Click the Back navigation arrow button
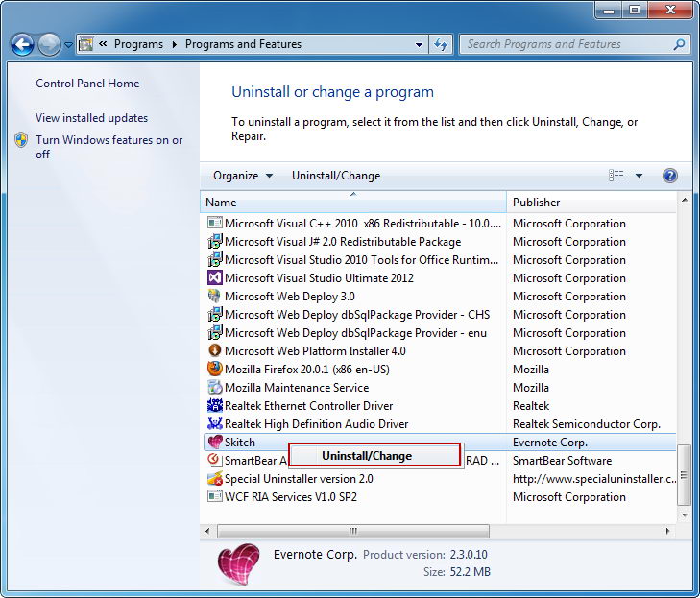The height and width of the screenshot is (598, 700). [22, 44]
